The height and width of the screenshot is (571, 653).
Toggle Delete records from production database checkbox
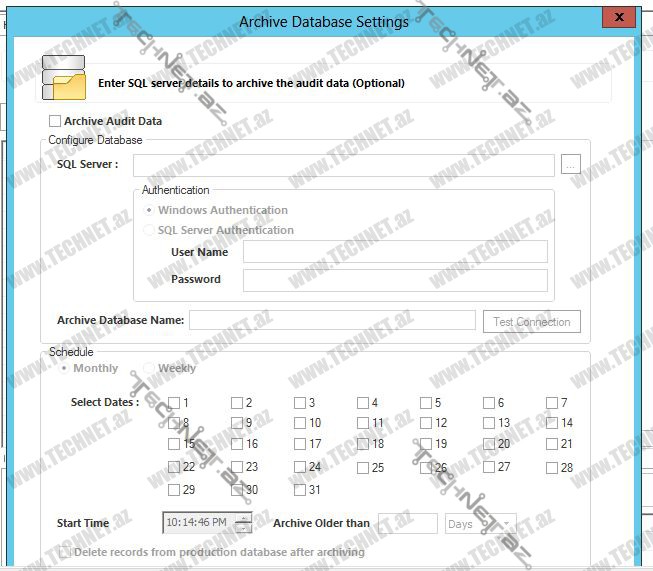coord(66,552)
